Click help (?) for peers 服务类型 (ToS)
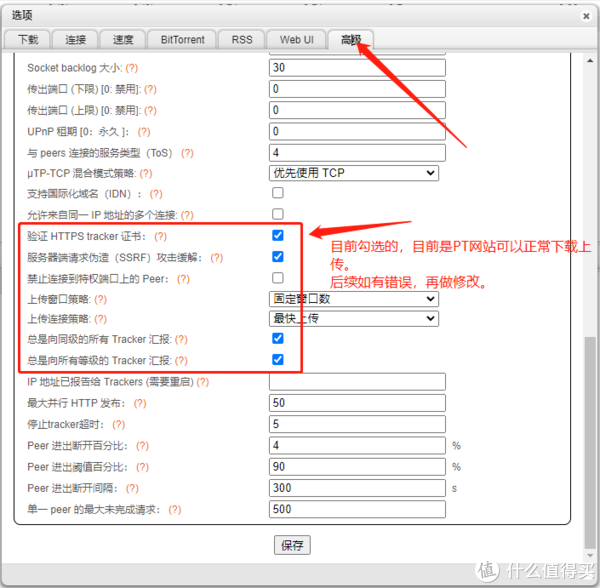 (x=187, y=153)
